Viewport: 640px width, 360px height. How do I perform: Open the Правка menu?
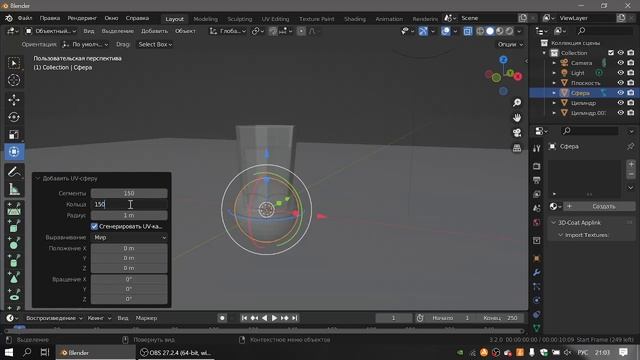click(x=50, y=18)
